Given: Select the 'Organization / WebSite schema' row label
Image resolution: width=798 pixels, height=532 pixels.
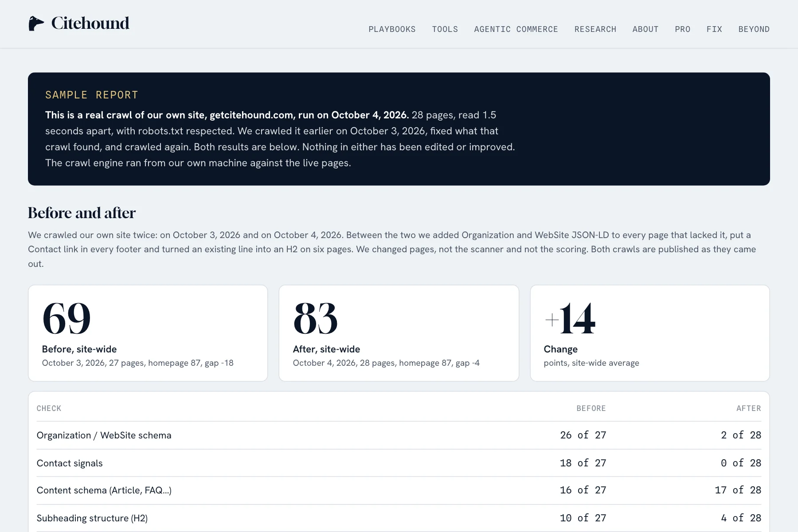Looking at the screenshot, I should (104, 435).
